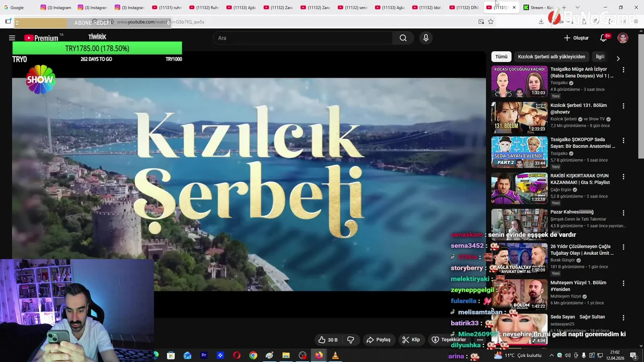
Task: Open Outlook mail from taskbar
Action: tap(187, 355)
